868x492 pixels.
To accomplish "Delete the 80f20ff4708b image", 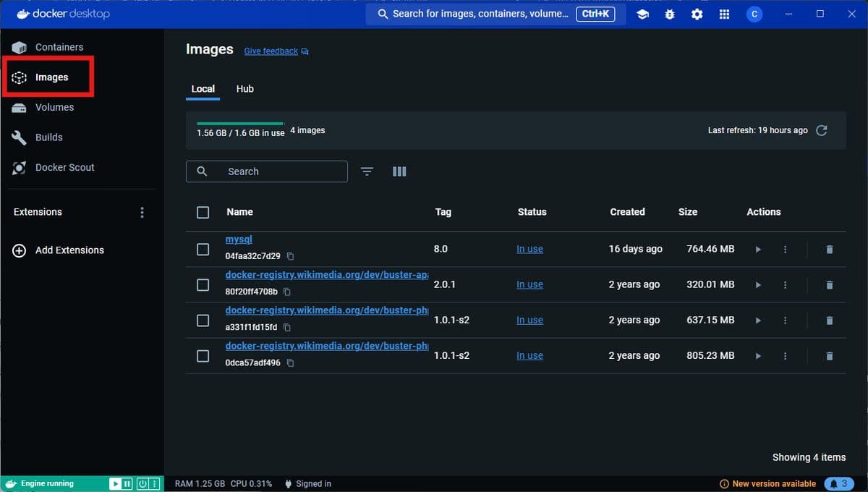I will point(830,284).
